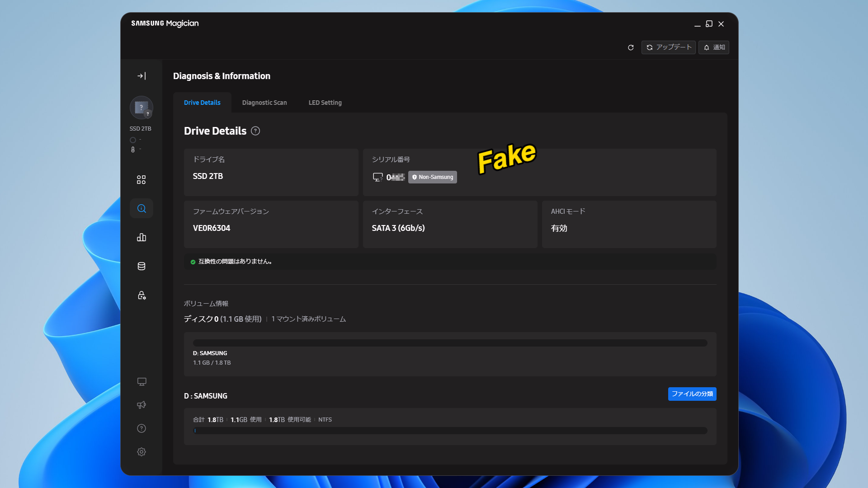Click the AHCI mode value 有効
The image size is (868, 488).
click(x=559, y=228)
